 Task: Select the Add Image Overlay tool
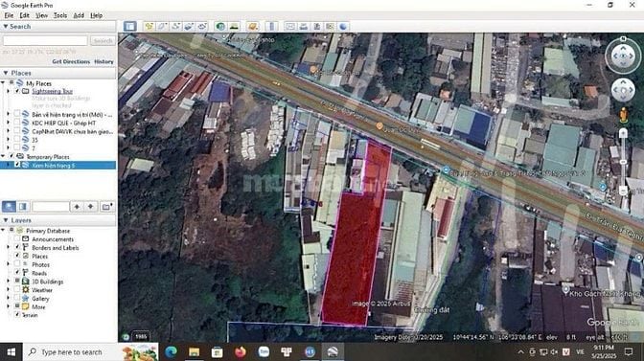coord(189,27)
